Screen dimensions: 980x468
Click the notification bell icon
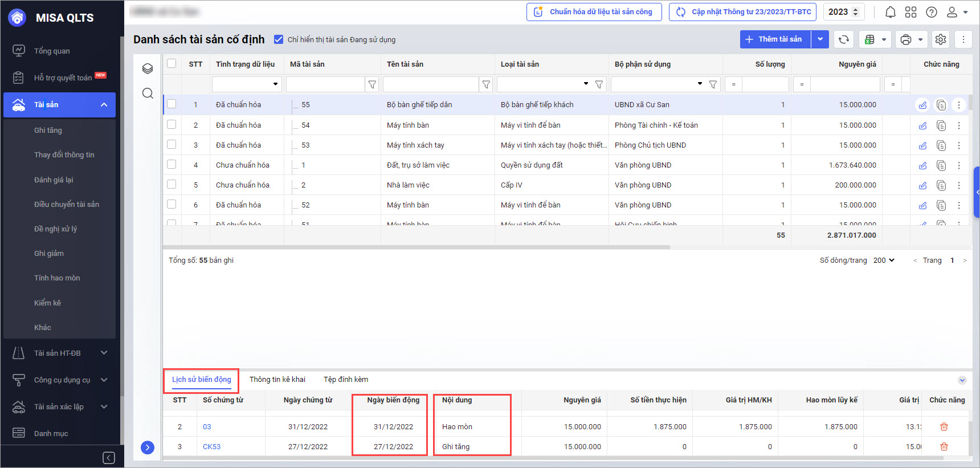coord(891,12)
